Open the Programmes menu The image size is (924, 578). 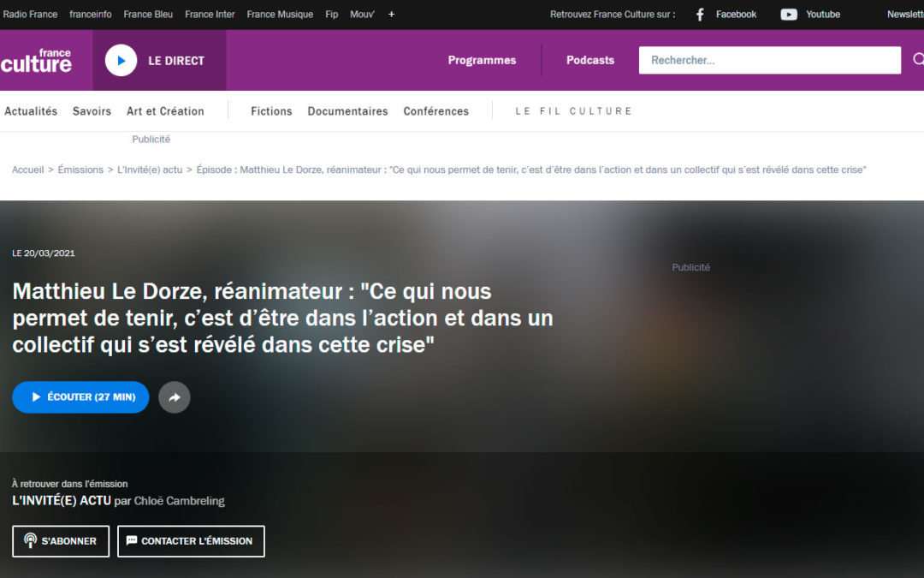[482, 60]
